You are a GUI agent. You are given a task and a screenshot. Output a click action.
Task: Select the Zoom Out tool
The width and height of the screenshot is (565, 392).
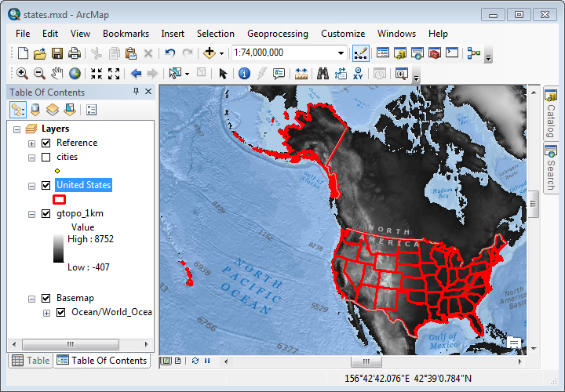tap(39, 74)
